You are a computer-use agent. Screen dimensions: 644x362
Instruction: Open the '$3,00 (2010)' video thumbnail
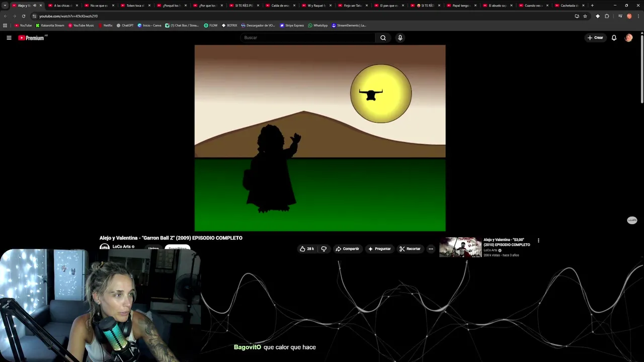(x=460, y=247)
